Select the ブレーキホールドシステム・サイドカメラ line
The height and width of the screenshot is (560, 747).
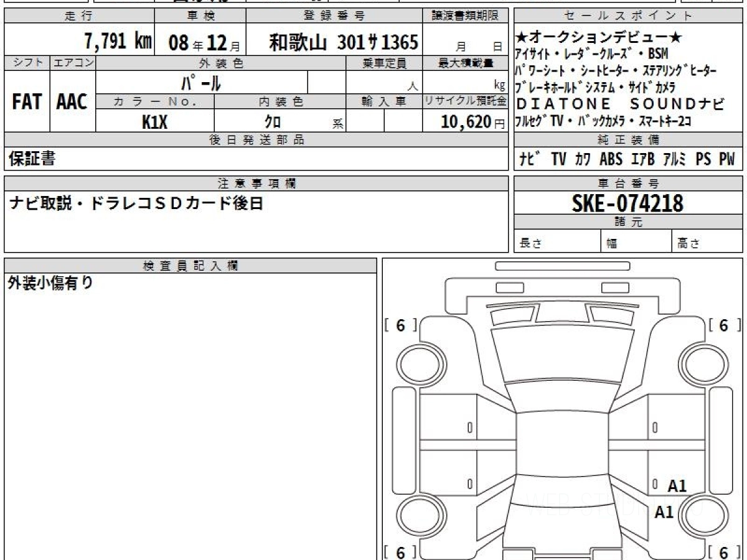(x=595, y=87)
